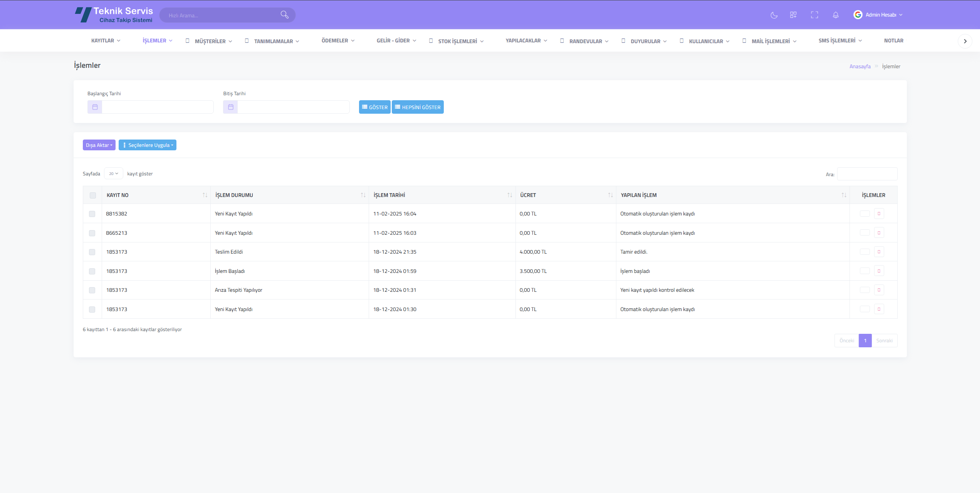Click pink action icon for record 8815382
Viewport: 980px width, 493px height.
[x=879, y=214]
